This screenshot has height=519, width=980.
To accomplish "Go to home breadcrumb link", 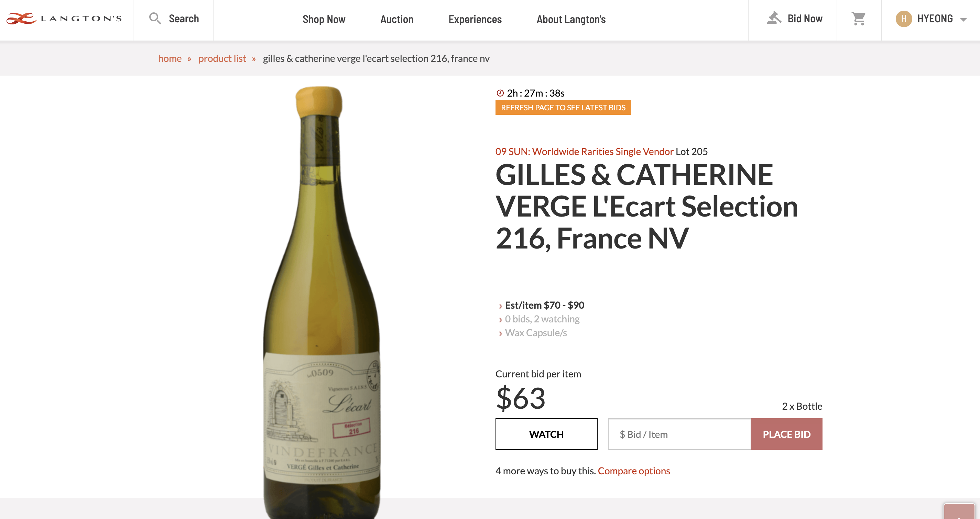I will pos(170,58).
